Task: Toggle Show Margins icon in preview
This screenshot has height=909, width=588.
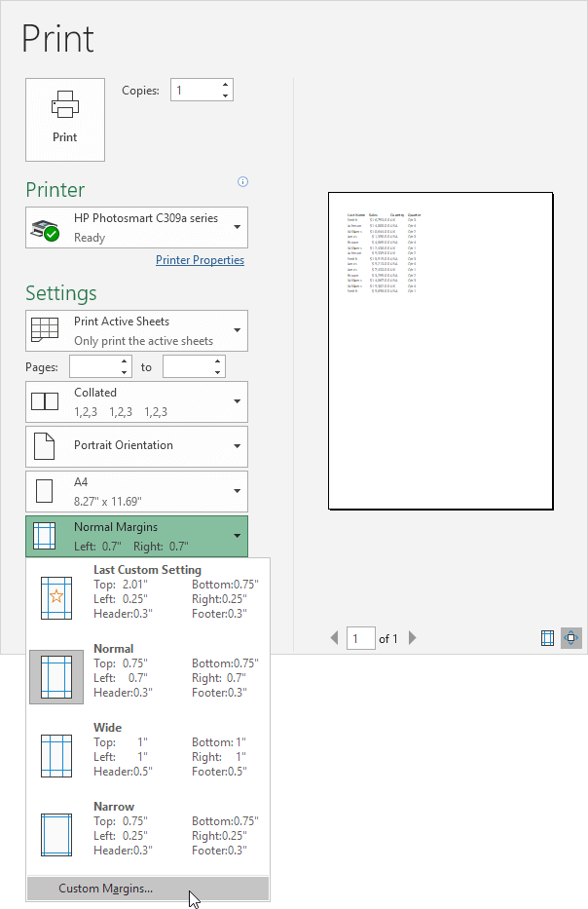Action: point(548,638)
